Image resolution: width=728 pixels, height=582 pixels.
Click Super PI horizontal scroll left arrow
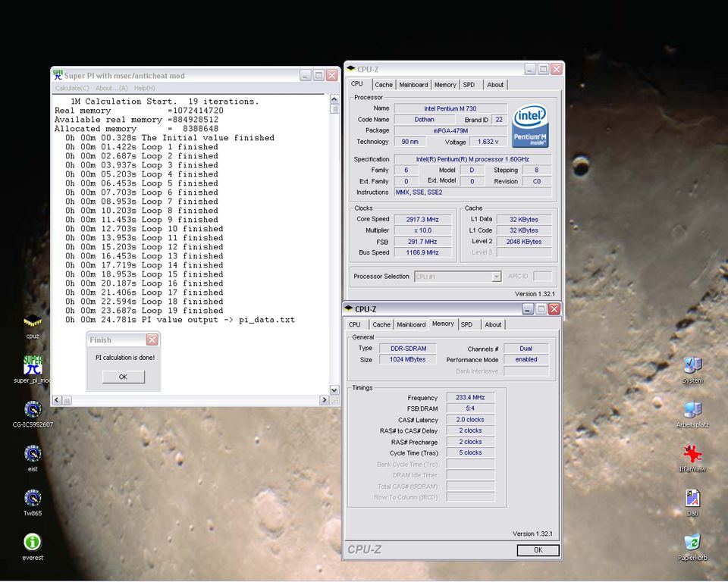(x=57, y=399)
